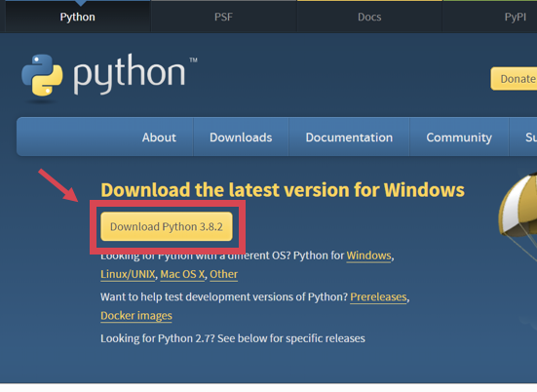This screenshot has height=392, width=537.
Task: Click the Donate button
Action: (515, 79)
